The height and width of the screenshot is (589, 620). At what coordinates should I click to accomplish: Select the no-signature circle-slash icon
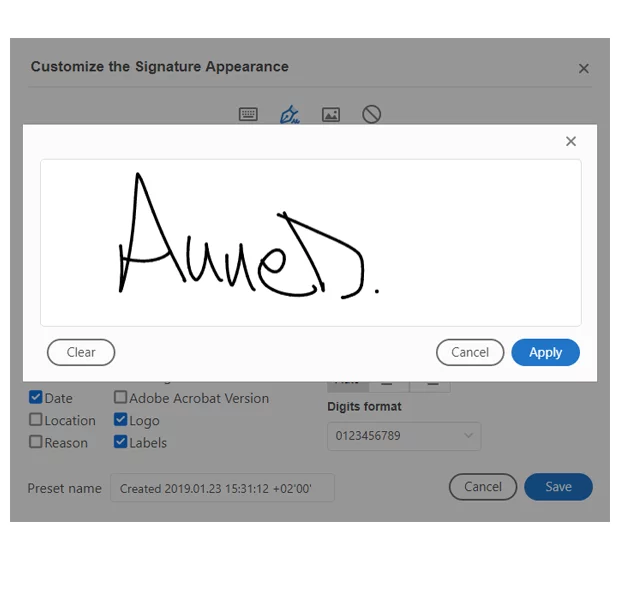371,114
